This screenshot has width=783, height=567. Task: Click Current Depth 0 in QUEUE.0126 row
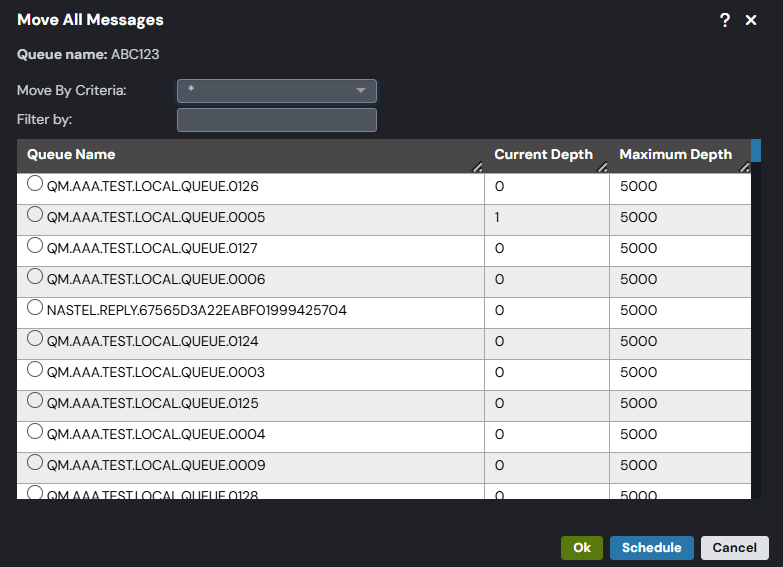tap(499, 186)
